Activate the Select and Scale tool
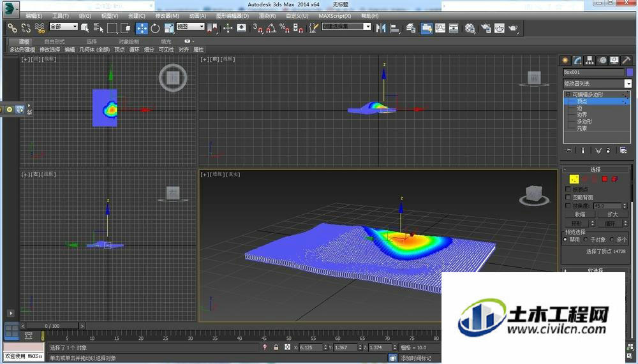This screenshot has width=638, height=364. (x=169, y=28)
